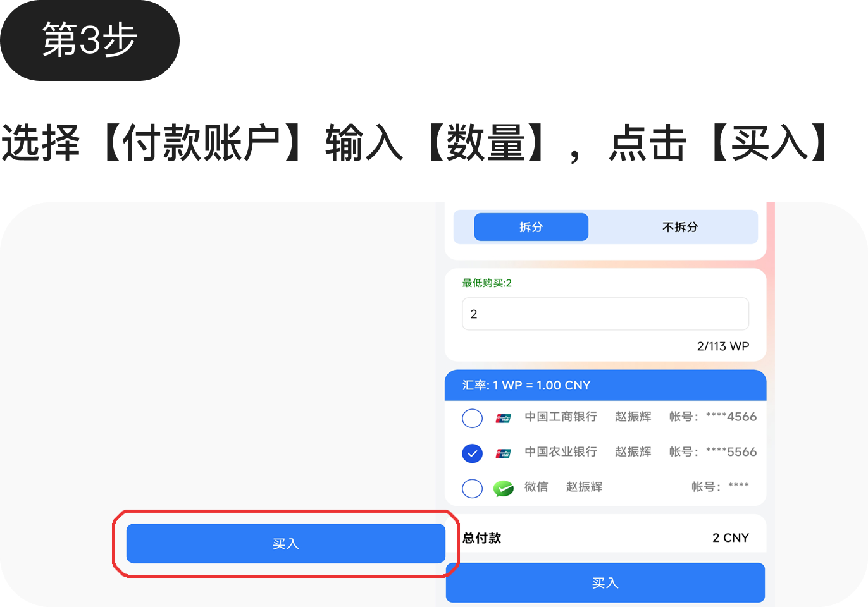Image resolution: width=868 pixels, height=607 pixels.
Task: Click the 最低购买:2 green label
Action: (x=487, y=283)
